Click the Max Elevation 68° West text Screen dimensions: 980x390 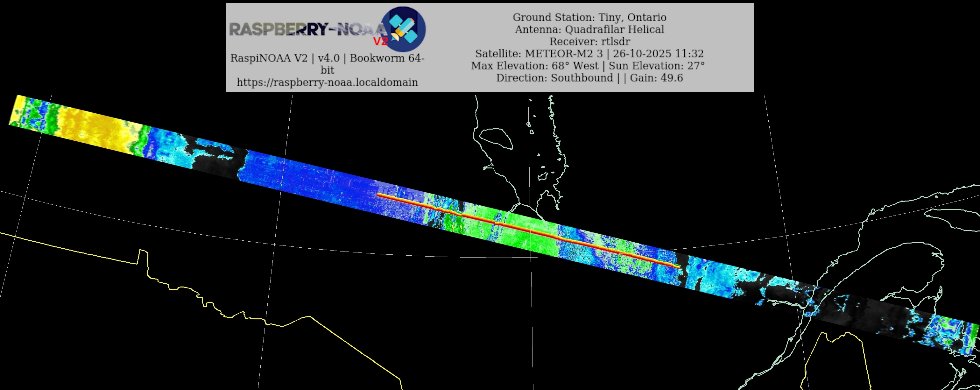point(535,66)
